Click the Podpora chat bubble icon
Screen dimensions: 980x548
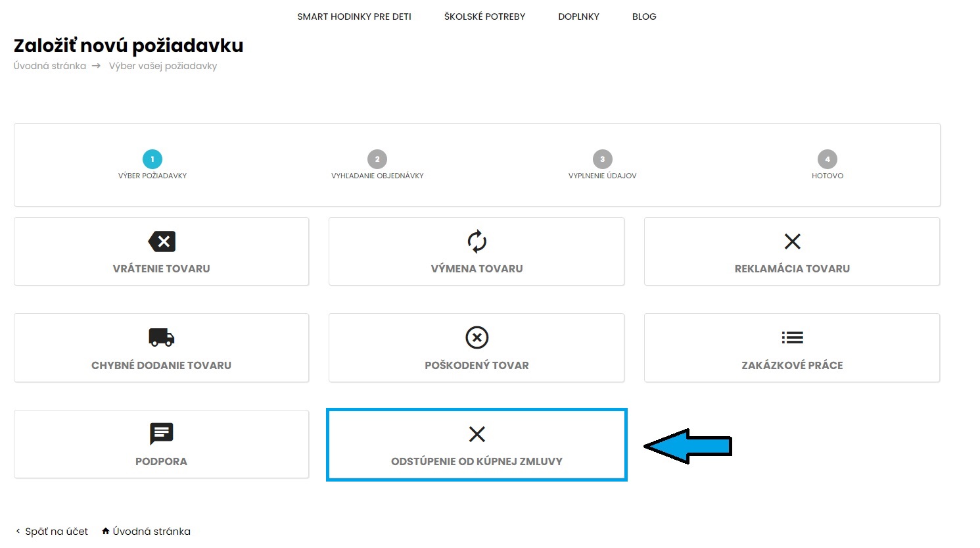tap(162, 434)
